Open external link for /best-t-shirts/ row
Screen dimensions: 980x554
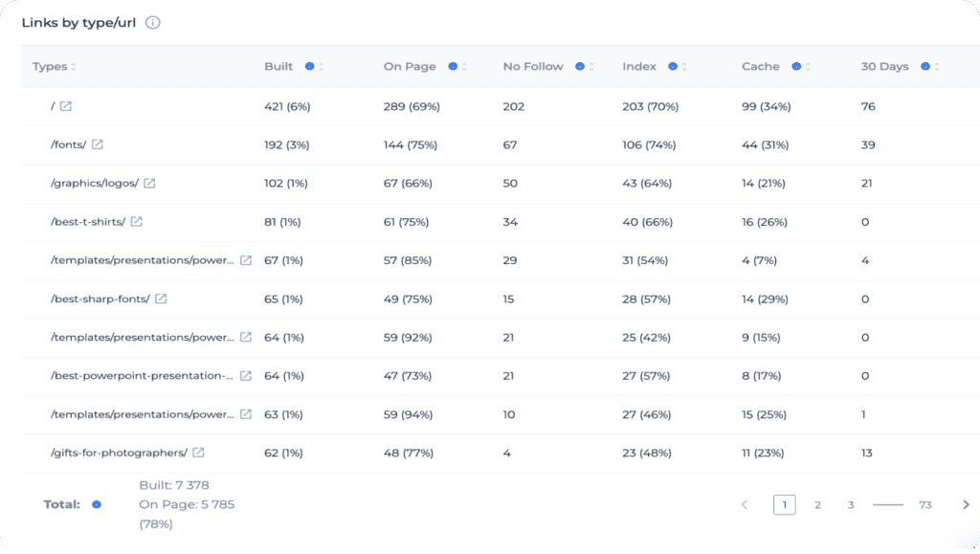[x=136, y=222]
